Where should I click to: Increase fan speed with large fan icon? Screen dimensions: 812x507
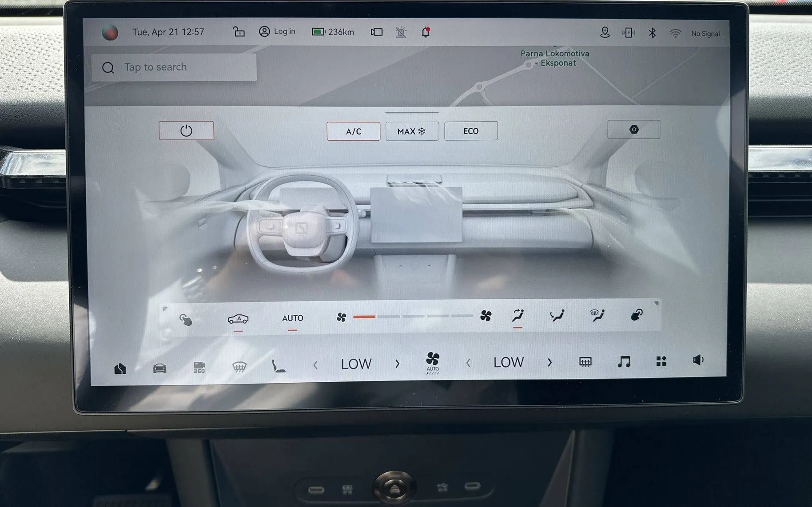[486, 316]
